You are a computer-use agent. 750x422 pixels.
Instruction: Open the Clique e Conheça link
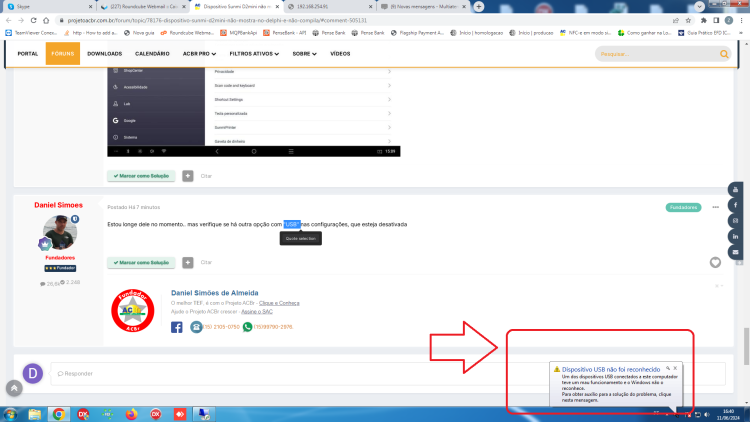coord(279,303)
